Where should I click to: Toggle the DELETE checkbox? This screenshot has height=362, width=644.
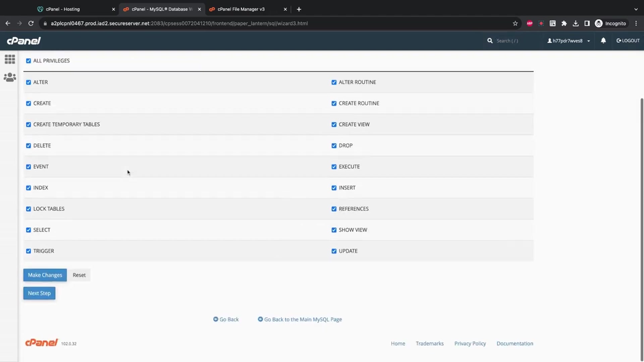(x=29, y=146)
